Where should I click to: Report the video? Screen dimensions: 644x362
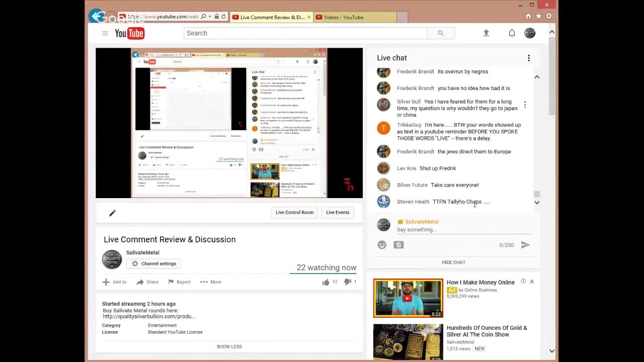(x=179, y=282)
